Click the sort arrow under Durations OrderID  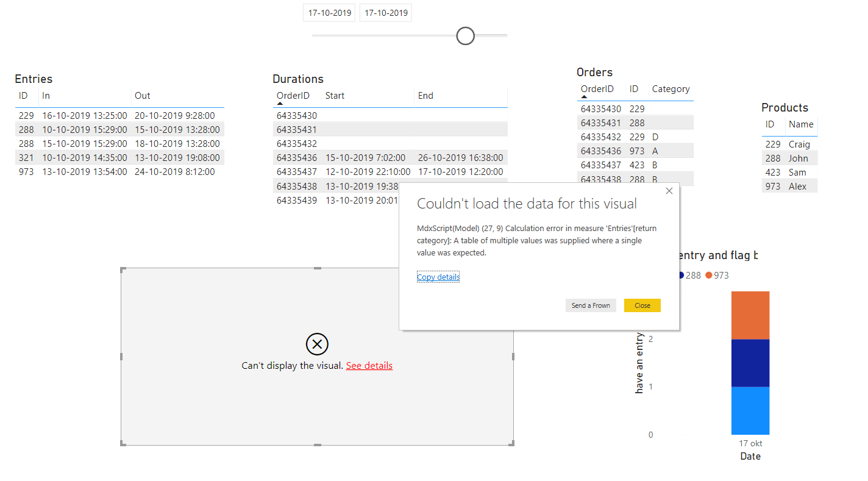click(x=280, y=104)
